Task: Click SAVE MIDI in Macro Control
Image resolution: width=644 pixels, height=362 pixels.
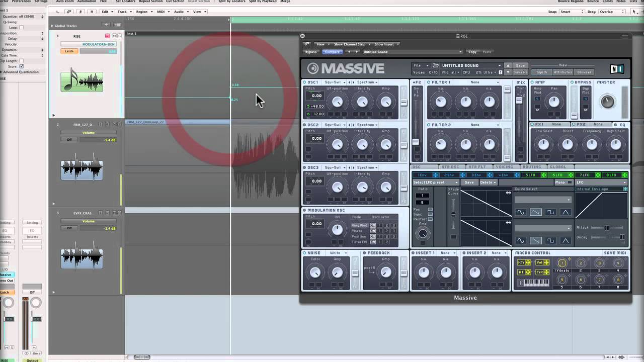Action: (x=615, y=253)
